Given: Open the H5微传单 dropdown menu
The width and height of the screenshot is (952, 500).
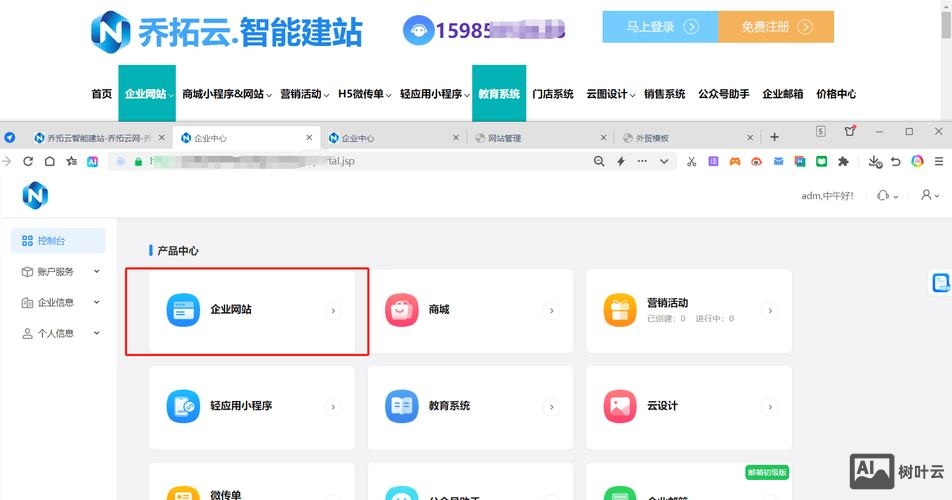Looking at the screenshot, I should point(365,94).
